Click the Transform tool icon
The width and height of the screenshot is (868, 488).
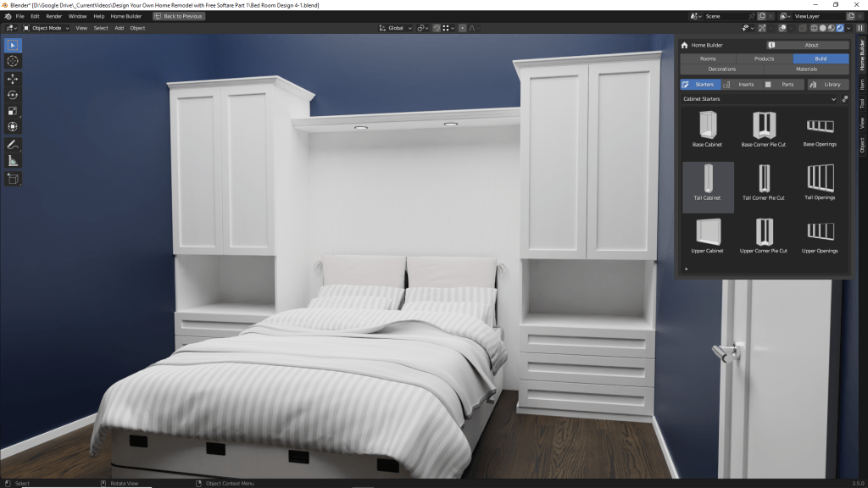pos(13,127)
